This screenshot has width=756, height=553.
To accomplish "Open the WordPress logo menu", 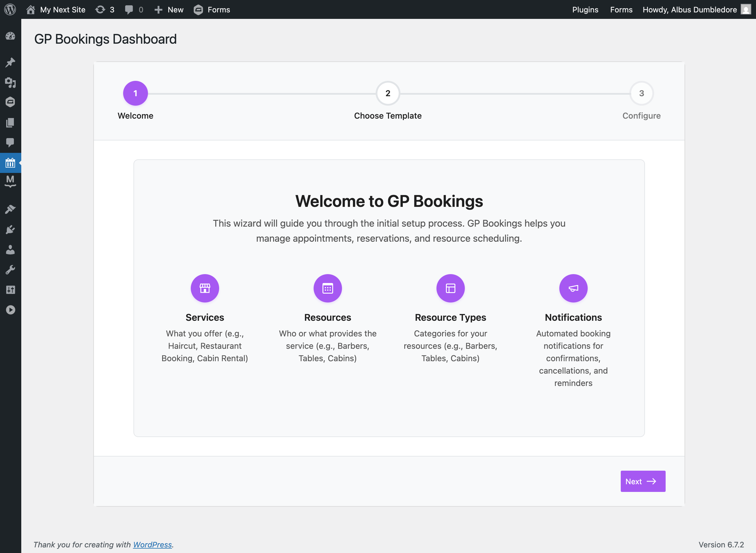I will pyautogui.click(x=10, y=9).
